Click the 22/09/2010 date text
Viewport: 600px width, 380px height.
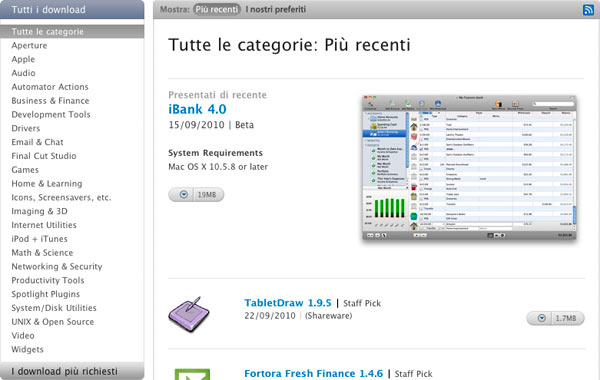coord(270,316)
